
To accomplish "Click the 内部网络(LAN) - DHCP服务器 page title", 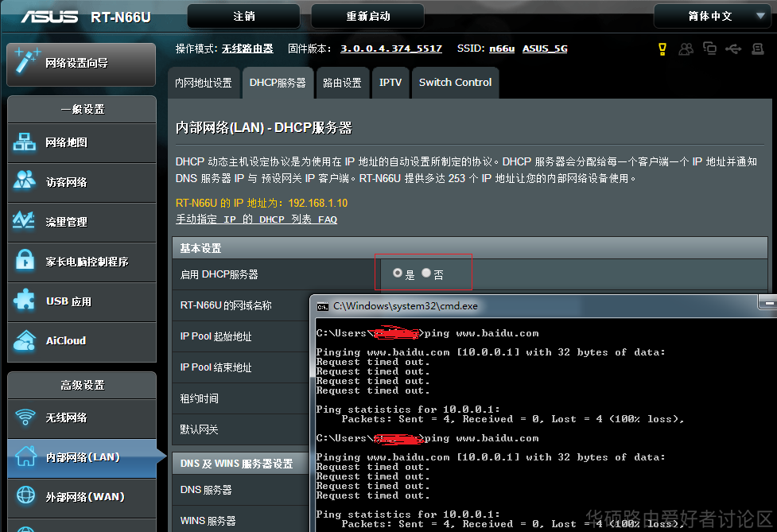I will pyautogui.click(x=263, y=128).
